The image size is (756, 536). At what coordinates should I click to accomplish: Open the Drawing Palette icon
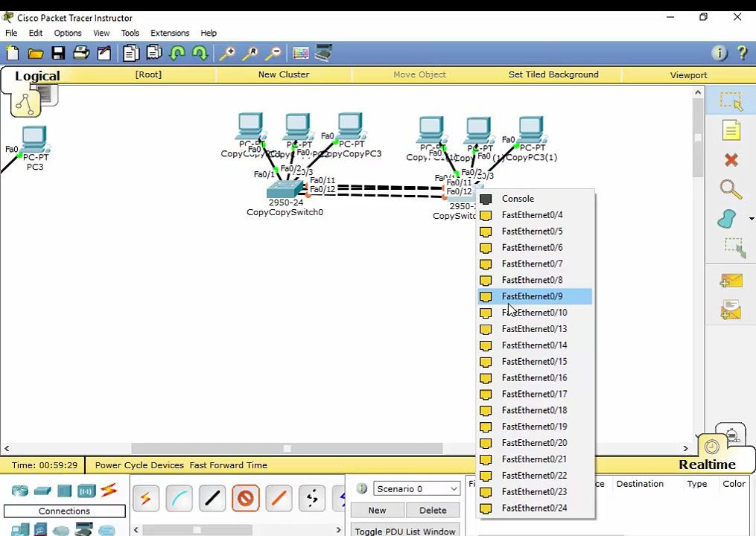pyautogui.click(x=301, y=53)
